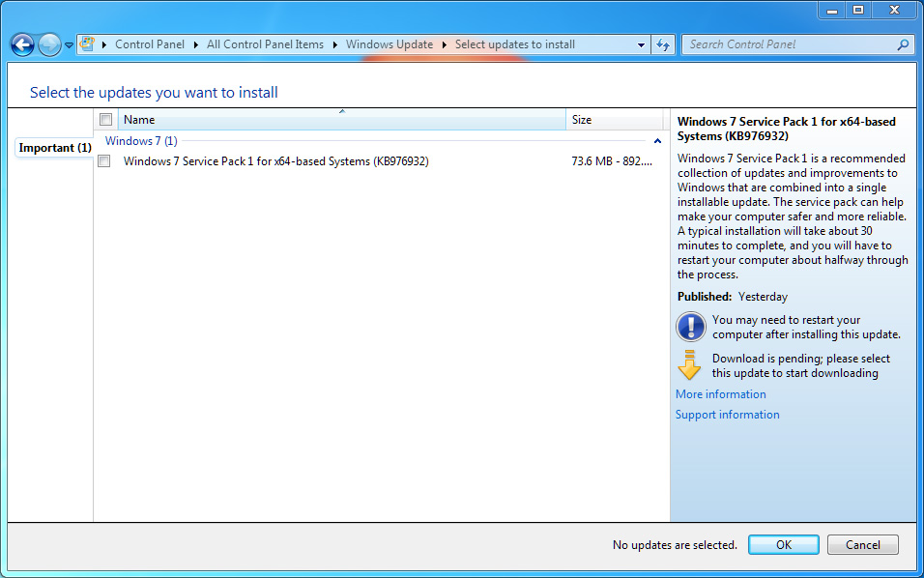Expand arrow before Select updates to install
The width and height of the screenshot is (924, 578).
(x=445, y=44)
